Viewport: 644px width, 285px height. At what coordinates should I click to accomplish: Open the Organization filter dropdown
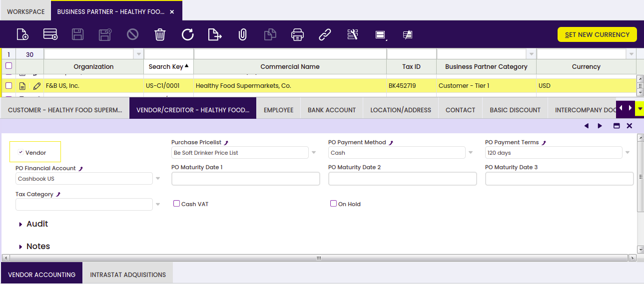[x=138, y=54]
